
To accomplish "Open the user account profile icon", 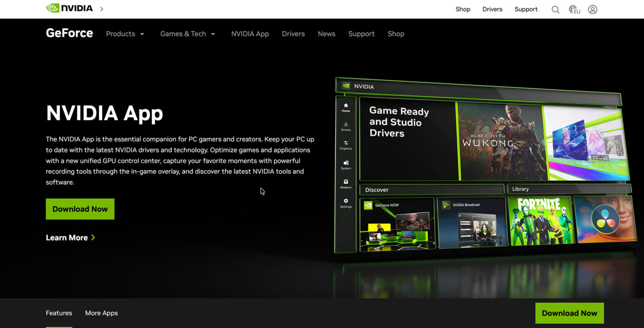I will tap(592, 10).
